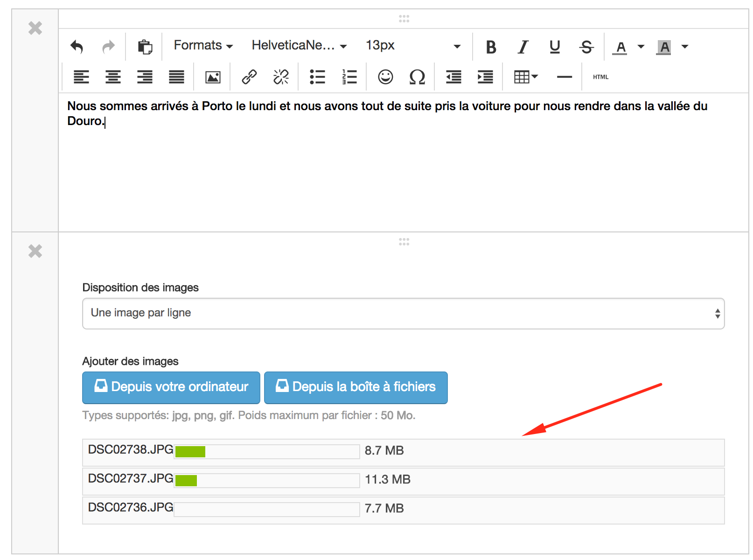753x560 pixels.
Task: Open the text color picker arrow
Action: pyautogui.click(x=641, y=47)
